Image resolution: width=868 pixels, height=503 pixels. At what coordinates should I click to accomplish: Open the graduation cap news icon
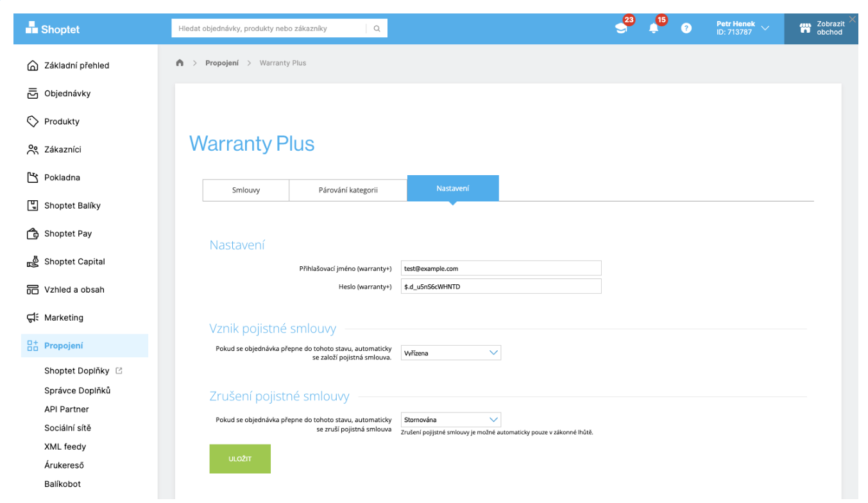click(621, 28)
